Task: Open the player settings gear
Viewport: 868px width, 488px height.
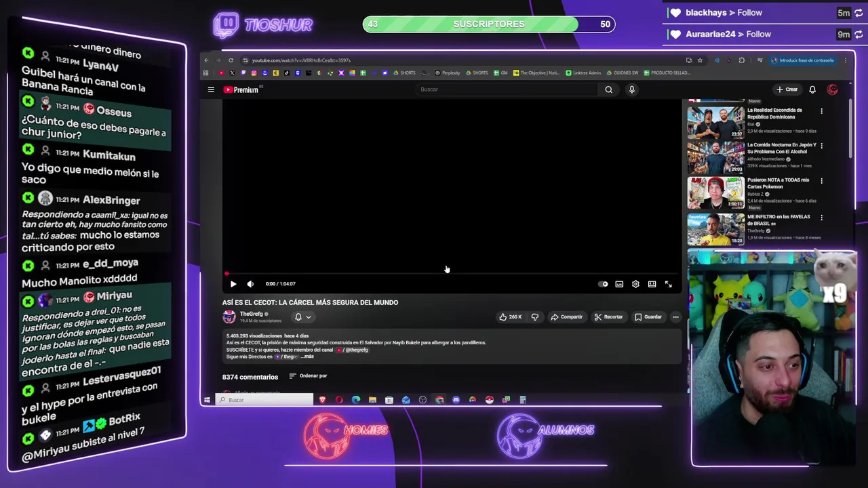Action: tap(635, 284)
